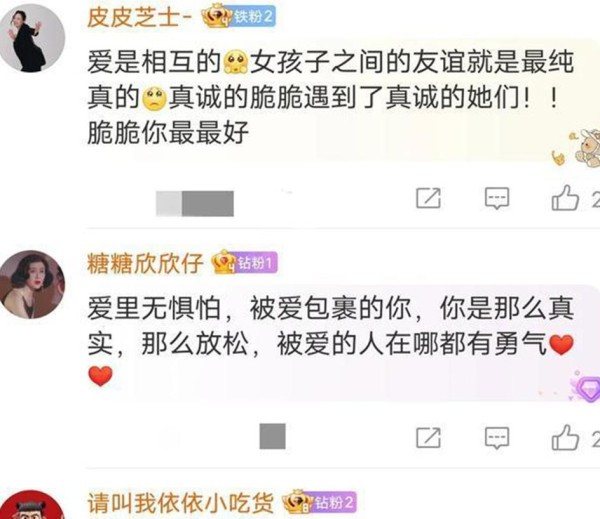Tap the comment text 爱是相互的
600x519 pixels.
point(154,62)
